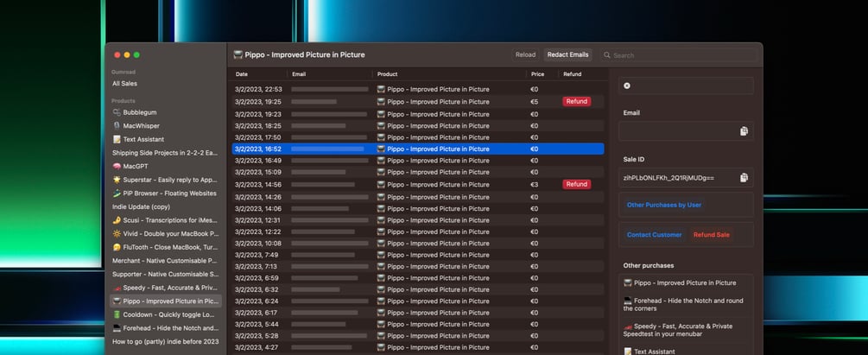Screen dimensions: 868x355
Task: Select How to go (partly) indie before 2023
Action: (x=165, y=342)
